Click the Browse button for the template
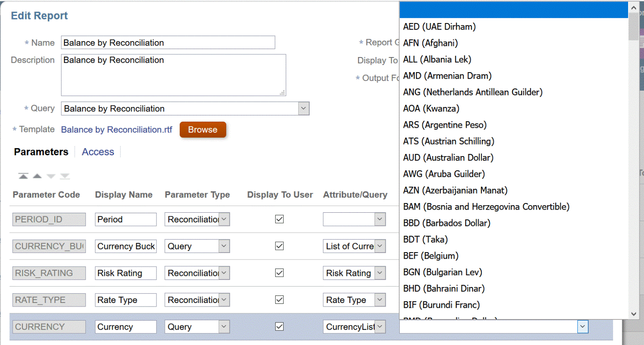 coord(203,130)
